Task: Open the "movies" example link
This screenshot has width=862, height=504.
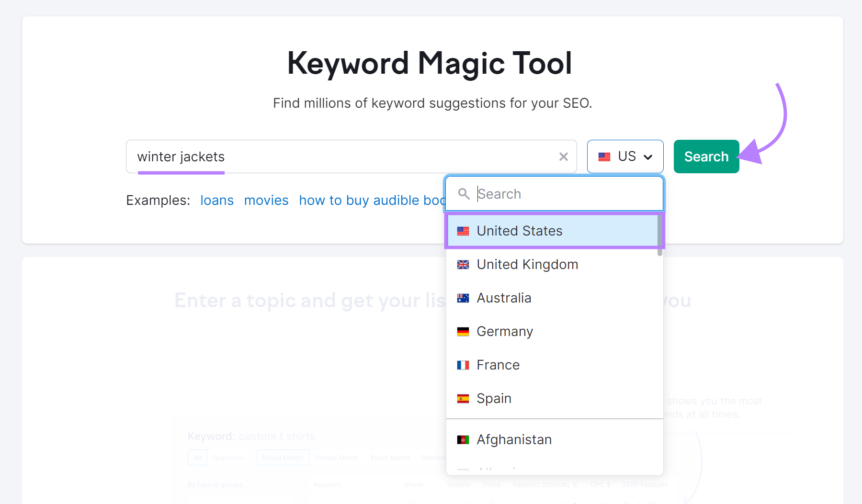Action: coord(266,200)
